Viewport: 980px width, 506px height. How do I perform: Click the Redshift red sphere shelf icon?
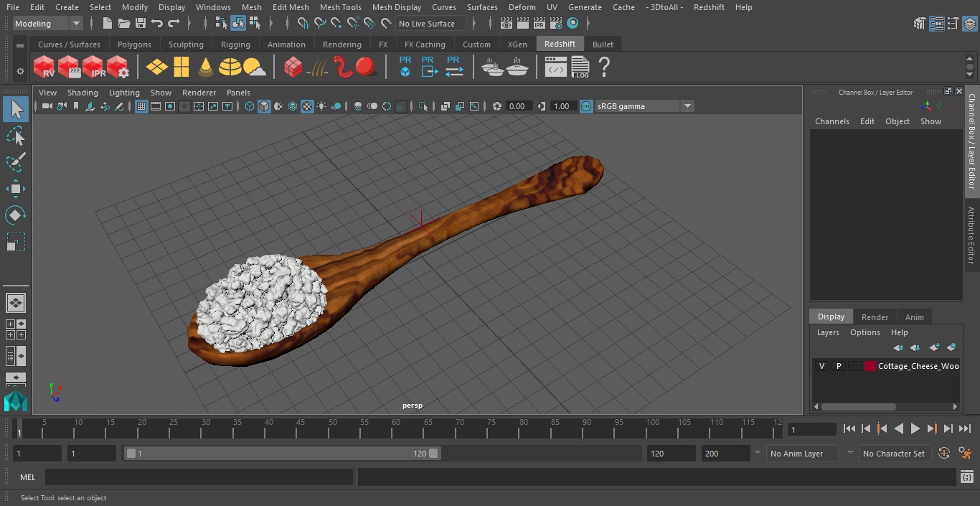366,67
